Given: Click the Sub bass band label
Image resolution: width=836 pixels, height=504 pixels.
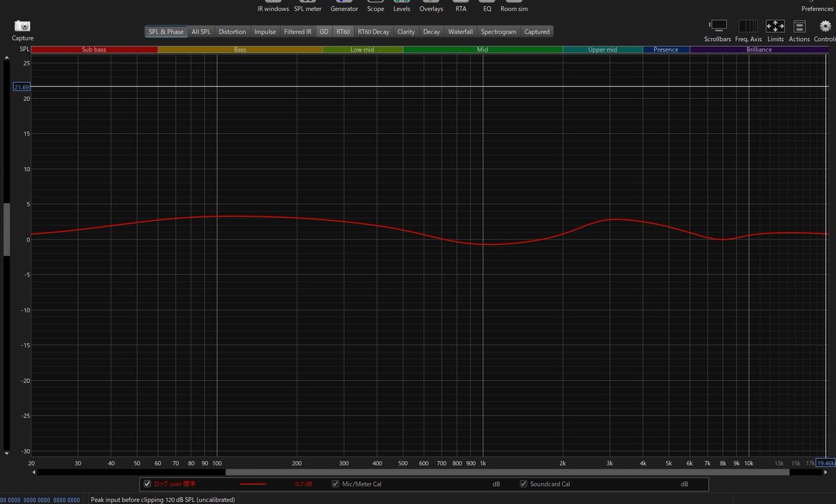Looking at the screenshot, I should [94, 49].
